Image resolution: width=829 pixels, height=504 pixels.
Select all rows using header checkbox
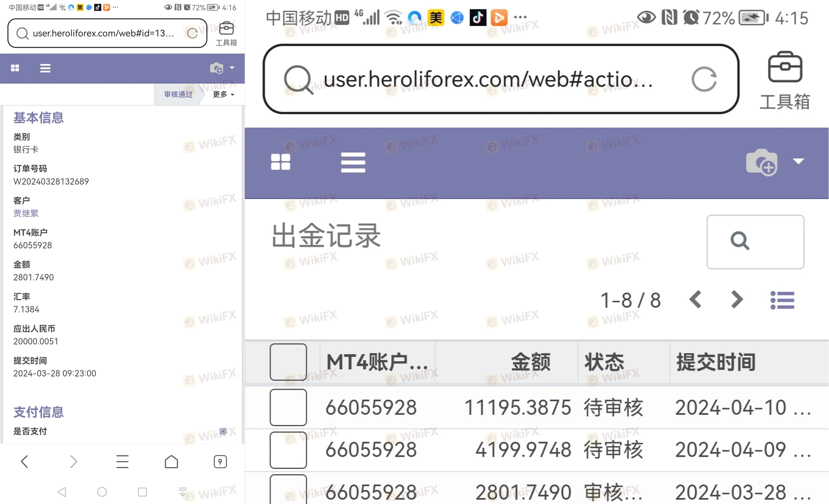click(288, 362)
